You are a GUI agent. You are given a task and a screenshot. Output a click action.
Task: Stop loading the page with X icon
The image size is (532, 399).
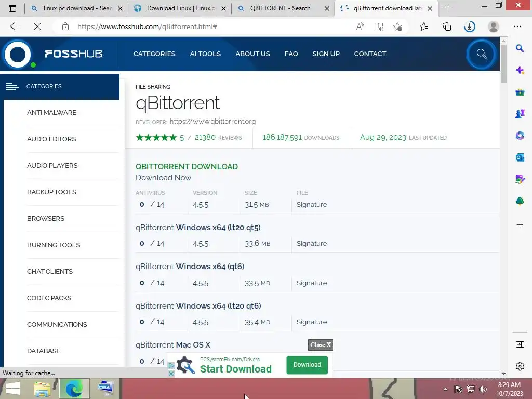click(x=37, y=26)
